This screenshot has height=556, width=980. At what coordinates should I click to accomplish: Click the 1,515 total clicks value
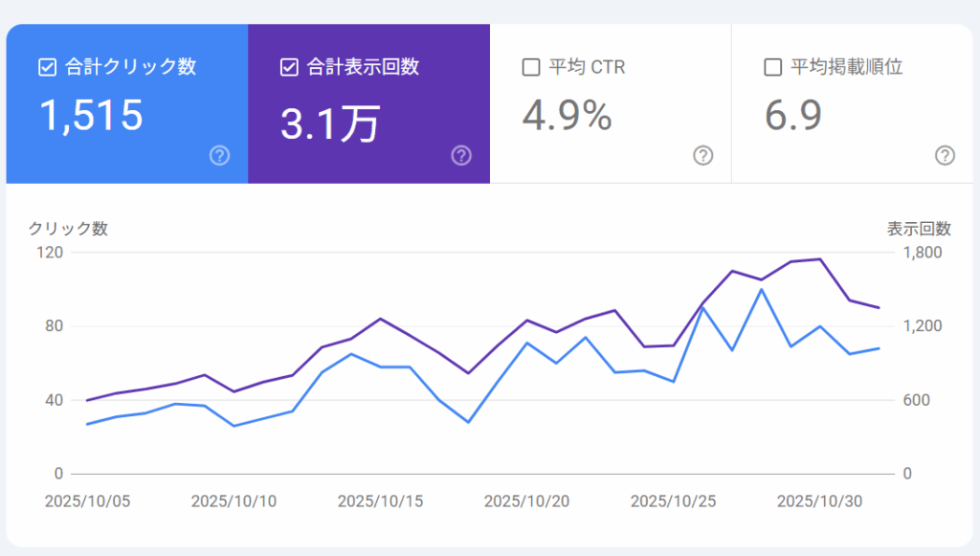click(91, 116)
